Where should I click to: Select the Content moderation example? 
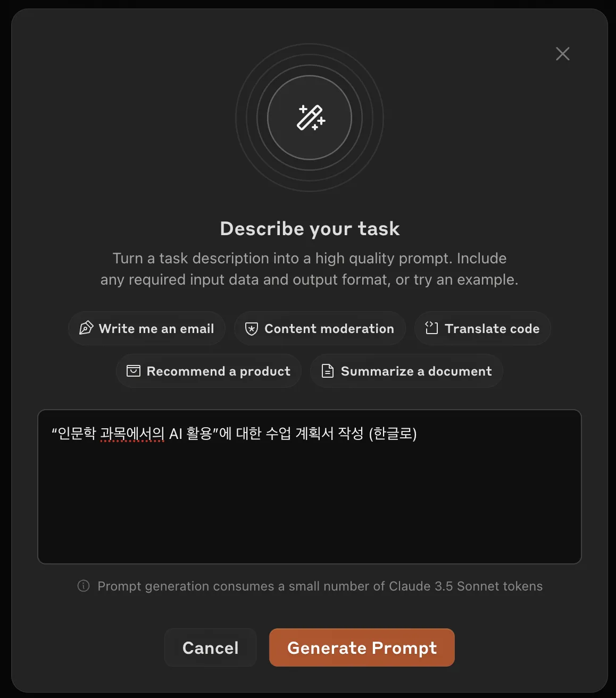coord(320,328)
